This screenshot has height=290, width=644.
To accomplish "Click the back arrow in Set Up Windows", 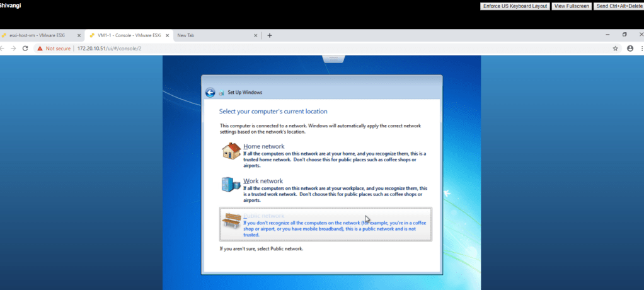I will [210, 93].
